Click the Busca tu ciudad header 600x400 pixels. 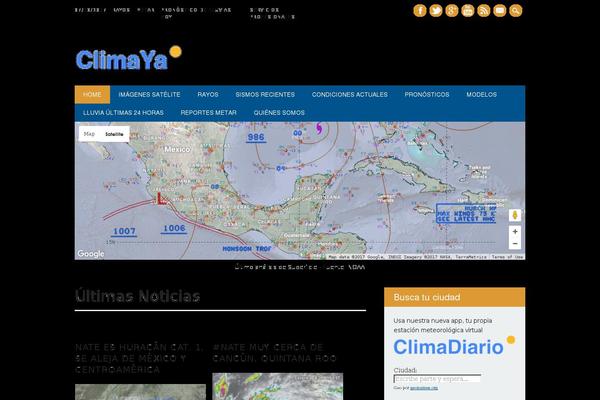tap(455, 297)
